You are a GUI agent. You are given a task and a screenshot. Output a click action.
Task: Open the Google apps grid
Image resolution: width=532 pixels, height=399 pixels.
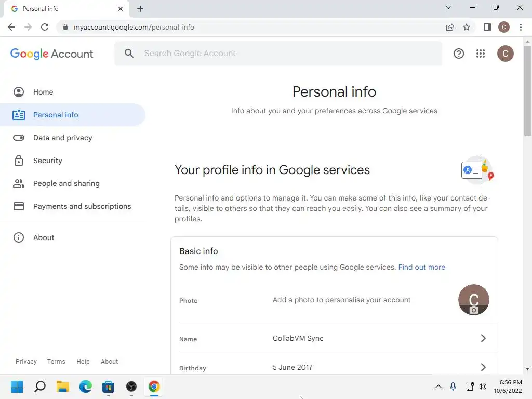(481, 54)
